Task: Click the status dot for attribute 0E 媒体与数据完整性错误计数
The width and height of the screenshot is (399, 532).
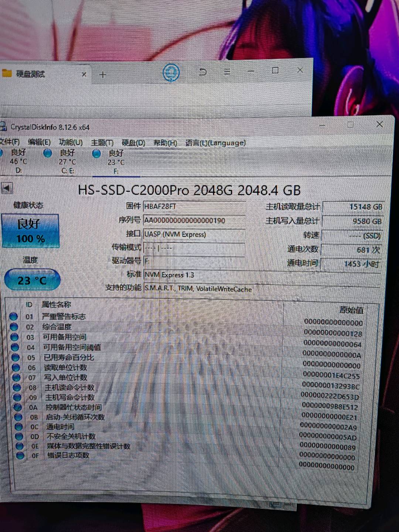Action: pos(20,446)
